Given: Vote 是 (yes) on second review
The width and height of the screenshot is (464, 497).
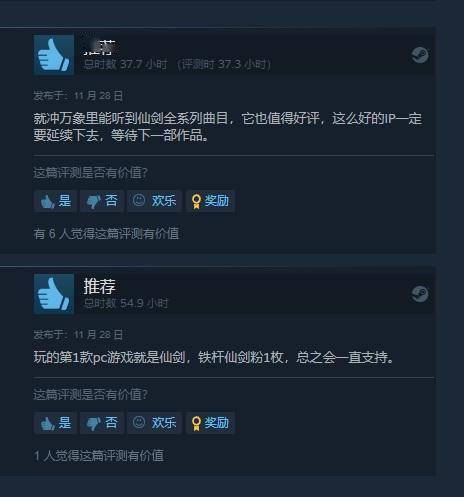Looking at the screenshot, I should pos(55,423).
